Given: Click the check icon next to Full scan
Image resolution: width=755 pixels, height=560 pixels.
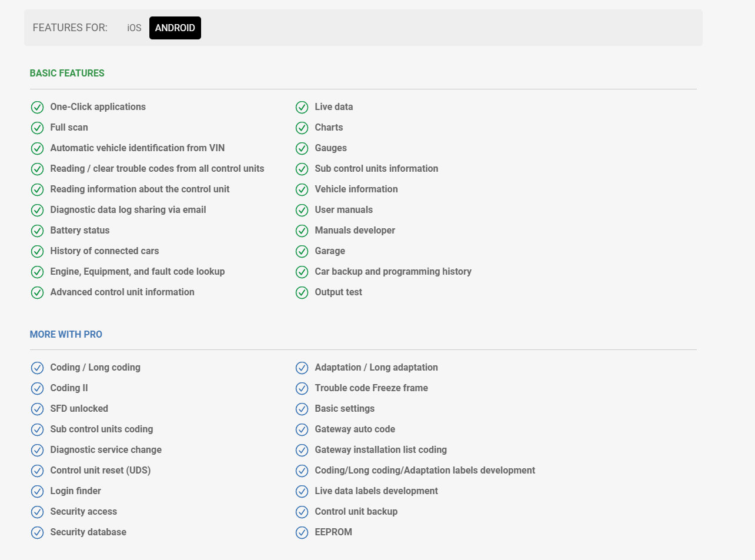Looking at the screenshot, I should (37, 128).
